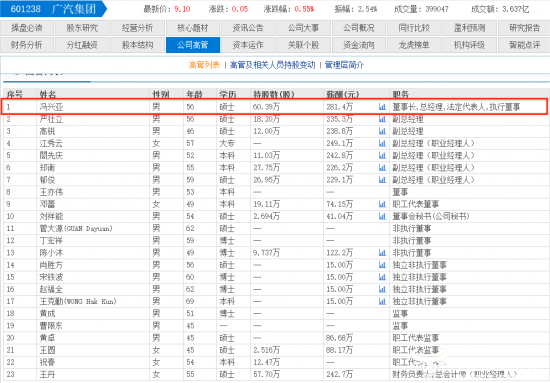
Task: Click the 601238 广汽集团 stock header
Action: tap(53, 9)
